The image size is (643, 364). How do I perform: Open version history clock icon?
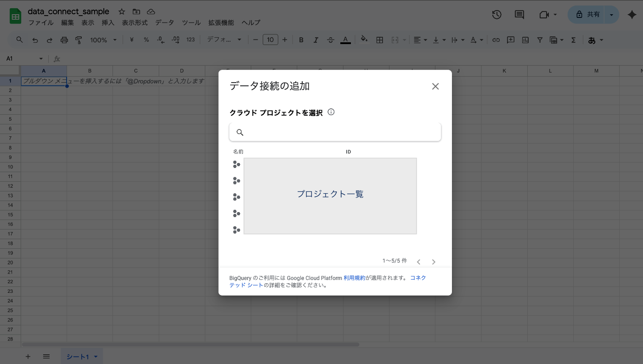click(496, 15)
